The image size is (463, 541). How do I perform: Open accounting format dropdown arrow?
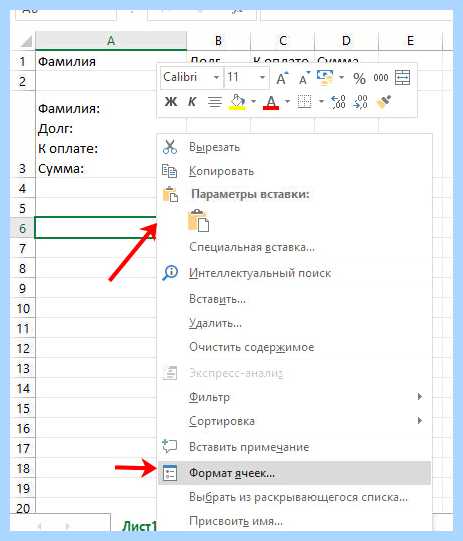click(342, 77)
